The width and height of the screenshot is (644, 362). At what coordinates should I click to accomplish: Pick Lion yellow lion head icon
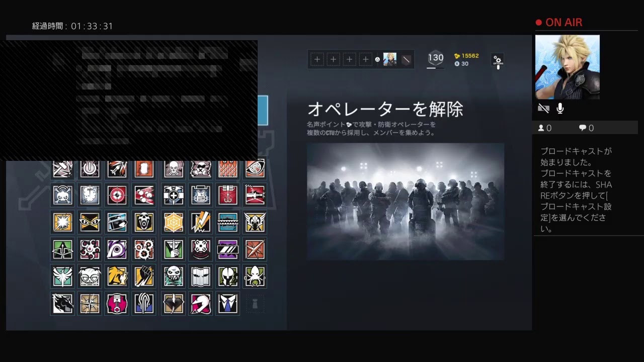click(117, 277)
